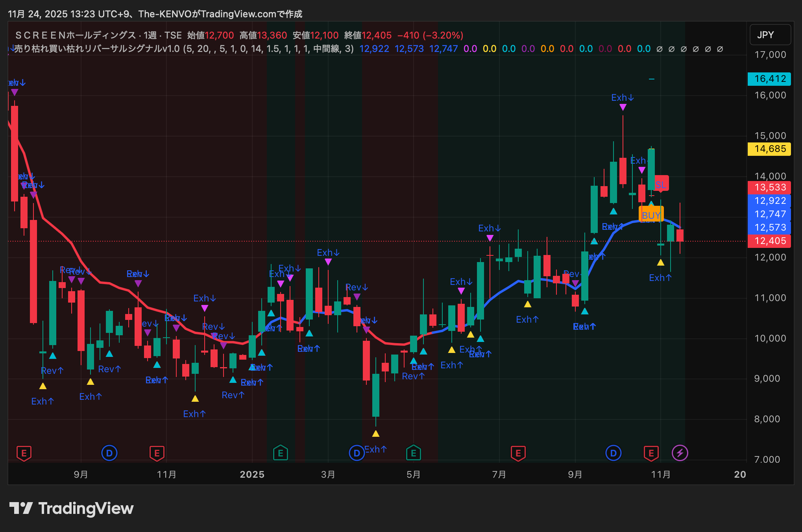Click the green earnings E marker after 2025
This screenshot has height=532, width=802.
(x=280, y=453)
